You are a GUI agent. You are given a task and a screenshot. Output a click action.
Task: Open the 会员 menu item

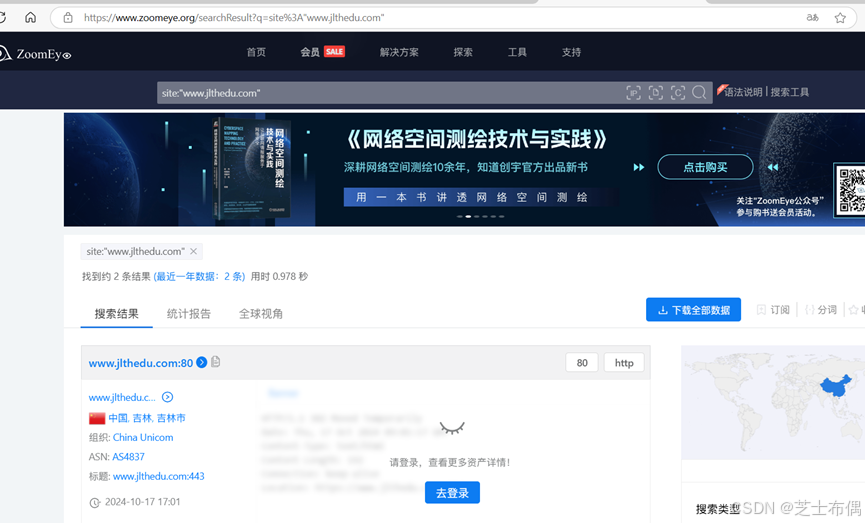[309, 52]
